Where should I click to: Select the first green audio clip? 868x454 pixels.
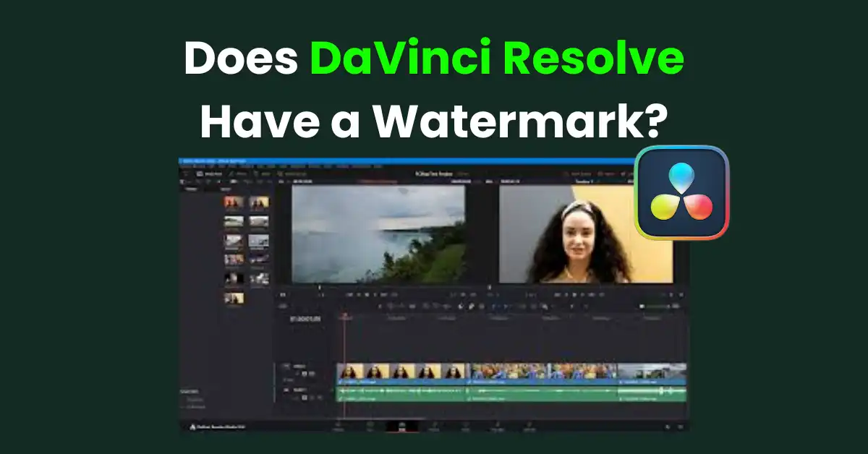402,394
